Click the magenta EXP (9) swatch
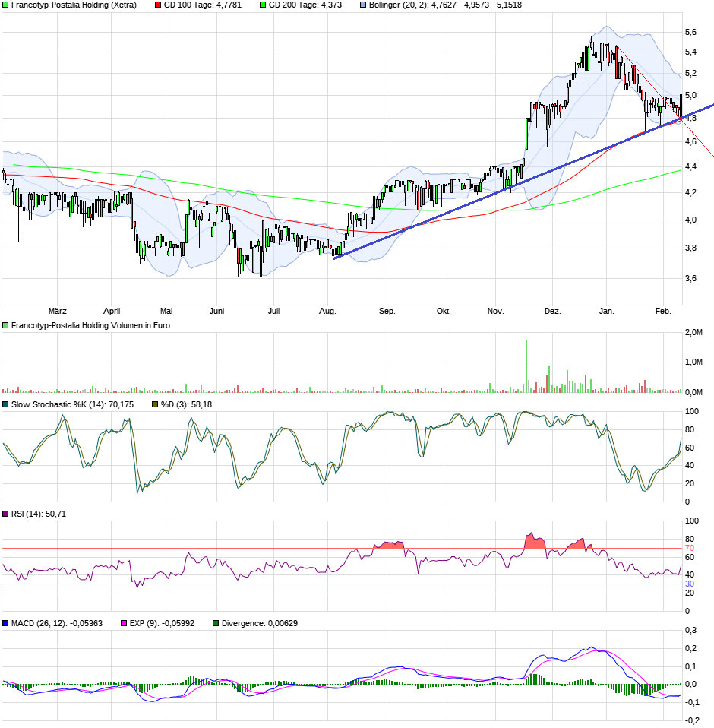This screenshot has width=714, height=728. point(124,623)
